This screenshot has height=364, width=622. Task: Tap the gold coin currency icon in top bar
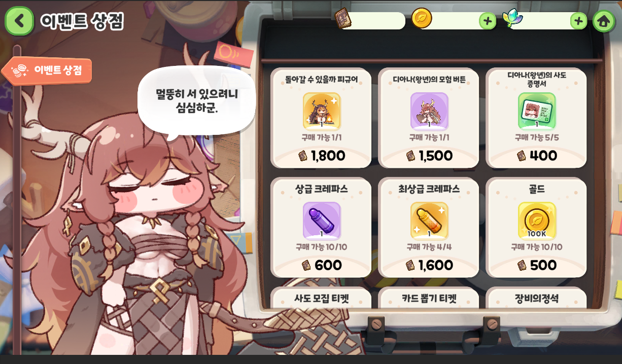pyautogui.click(x=422, y=18)
